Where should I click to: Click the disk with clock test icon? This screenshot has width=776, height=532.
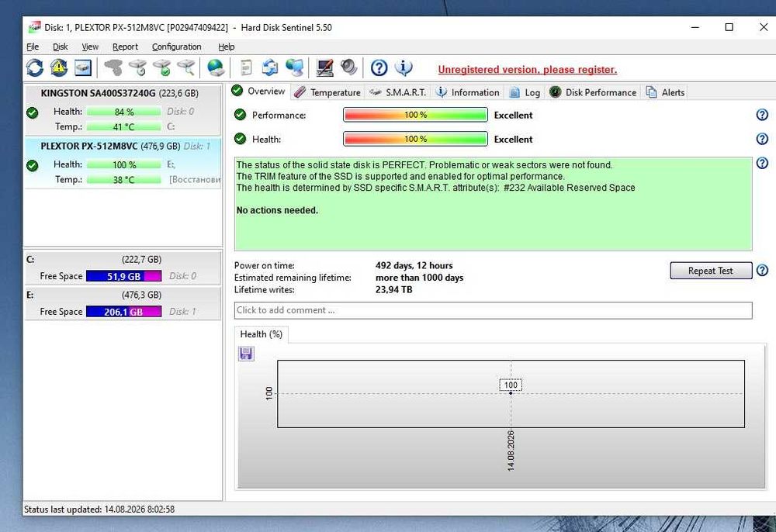coord(138,67)
